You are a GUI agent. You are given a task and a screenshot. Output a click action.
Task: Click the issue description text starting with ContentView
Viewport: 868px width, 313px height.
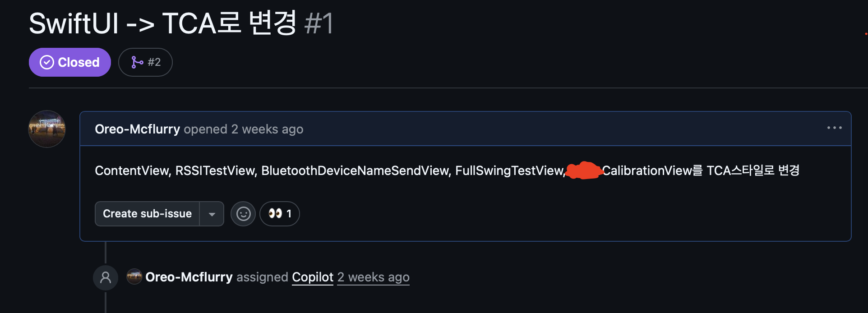click(447, 170)
